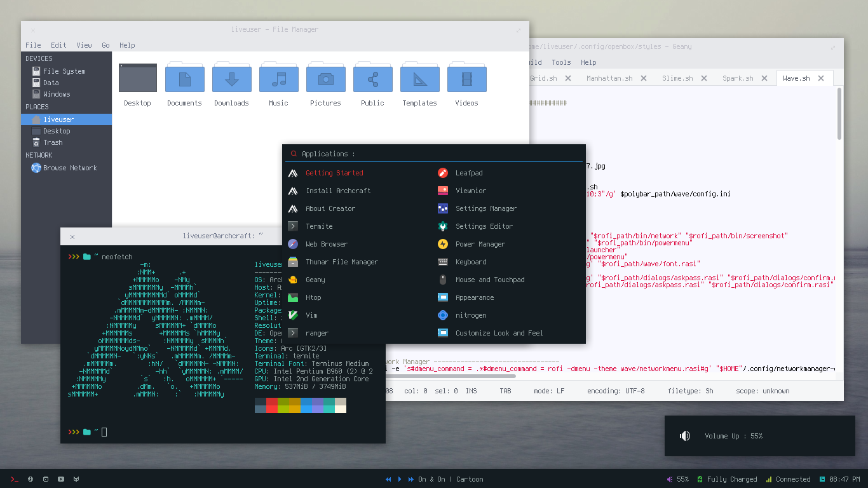Open the File menu in File Manager
This screenshot has width=868, height=488.
33,45
